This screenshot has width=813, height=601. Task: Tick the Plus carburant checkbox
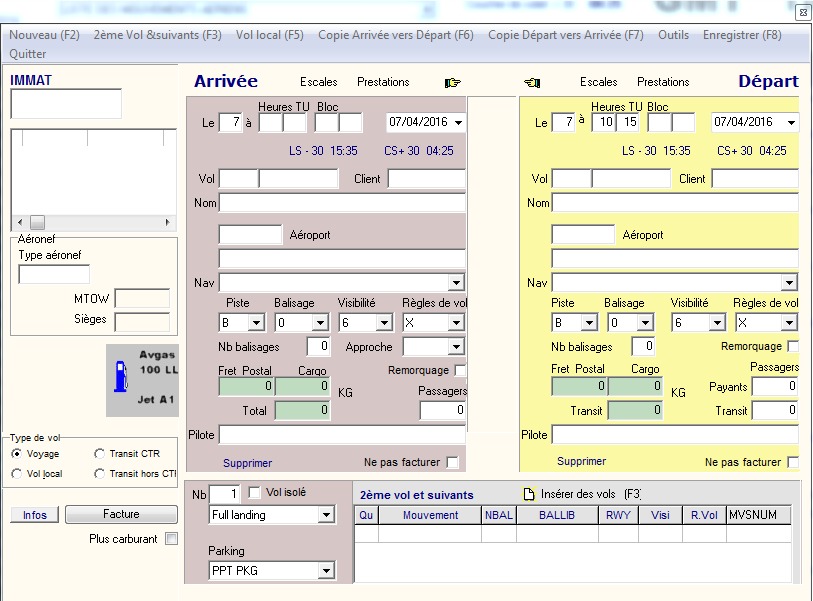pos(171,539)
